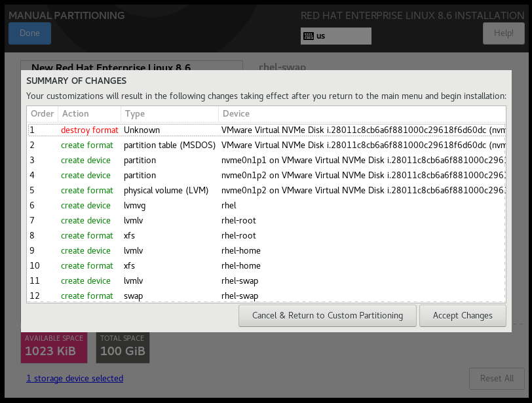Select row 7 rhel-root lvmlv device
Viewport: 532px width, 403px height.
point(267,220)
